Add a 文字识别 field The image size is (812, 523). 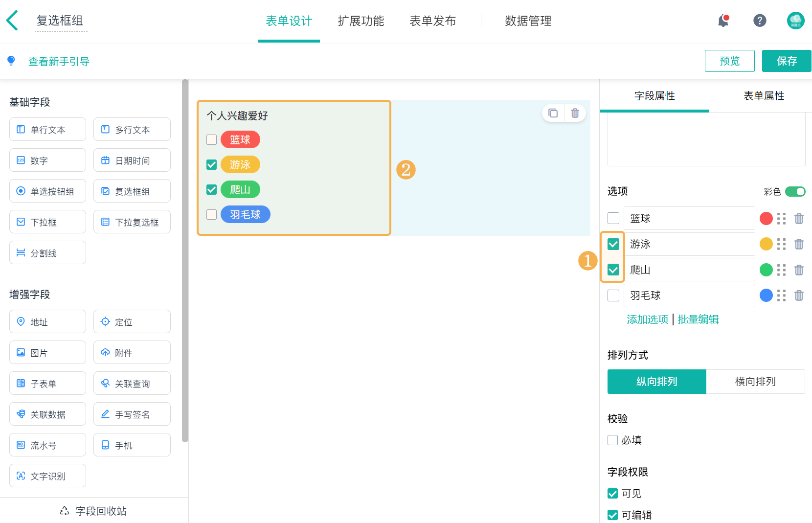47,476
